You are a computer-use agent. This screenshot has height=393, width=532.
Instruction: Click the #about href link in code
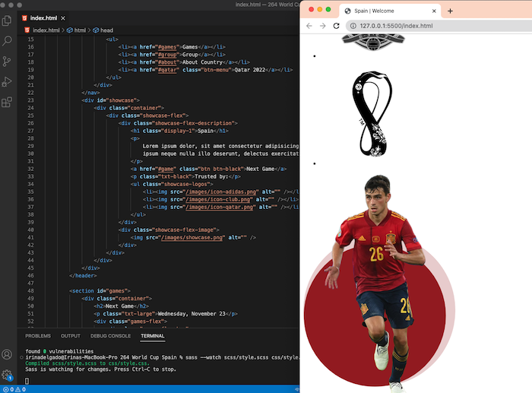(167, 62)
